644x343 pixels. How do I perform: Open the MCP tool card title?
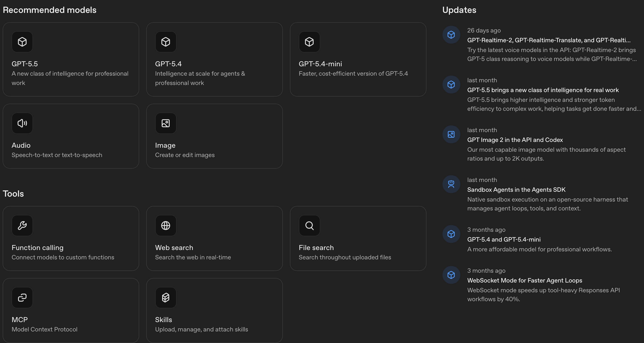20,320
